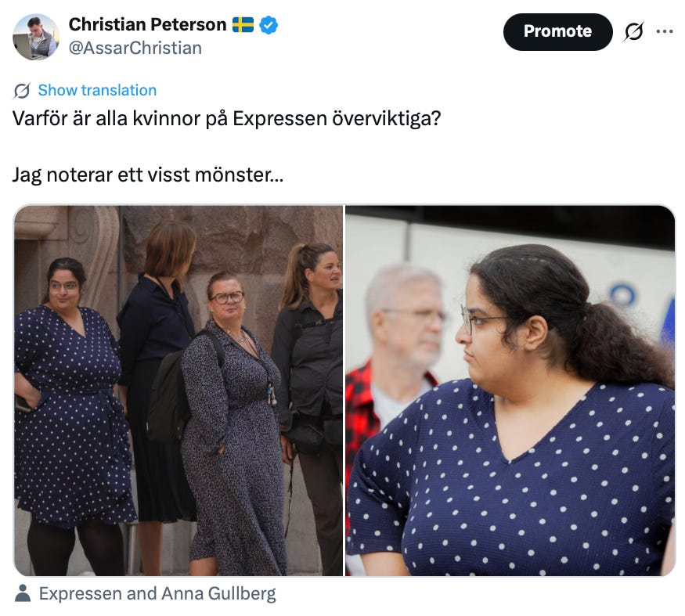Promote this post
This screenshot has height=616, width=685.
(558, 31)
